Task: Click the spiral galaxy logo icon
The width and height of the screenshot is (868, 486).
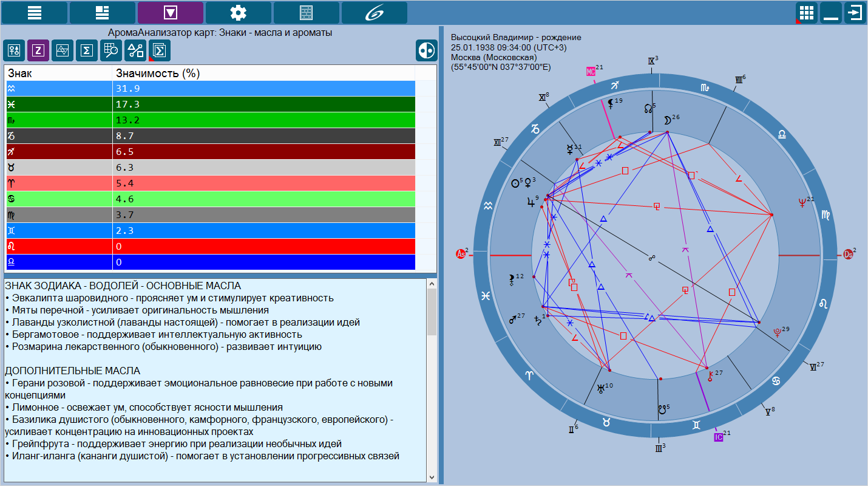Action: point(375,13)
